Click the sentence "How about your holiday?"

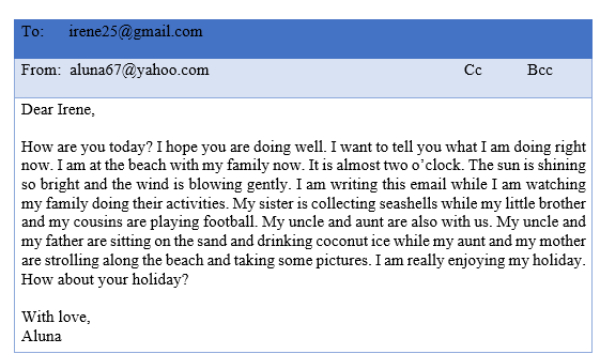pyautogui.click(x=105, y=280)
